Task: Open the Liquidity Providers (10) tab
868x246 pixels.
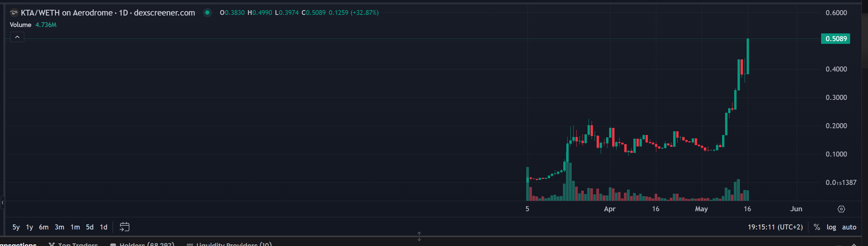Action: 229,244
